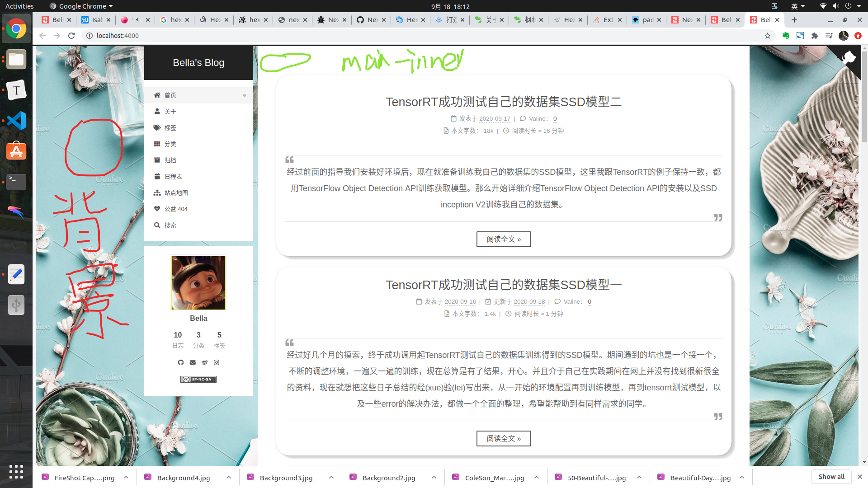This screenshot has width=868, height=488.
Task: Open the Chrome extensions puzzle icon
Action: click(814, 36)
